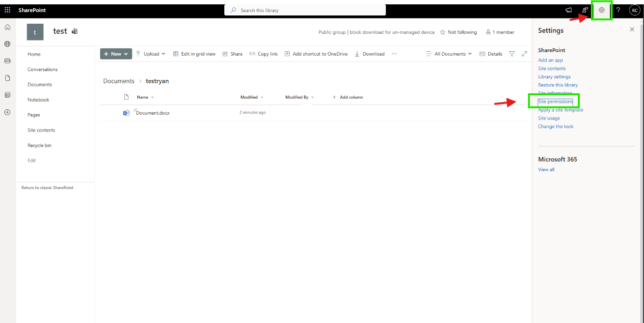
Task: Open the globe My sites icon
Action: (7, 44)
